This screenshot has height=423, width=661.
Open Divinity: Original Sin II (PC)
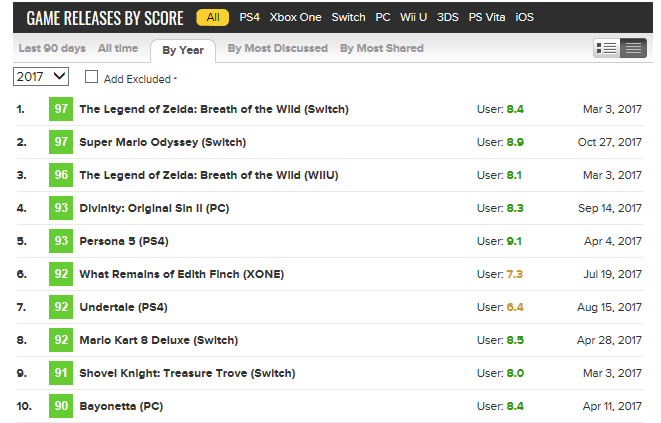coord(154,208)
